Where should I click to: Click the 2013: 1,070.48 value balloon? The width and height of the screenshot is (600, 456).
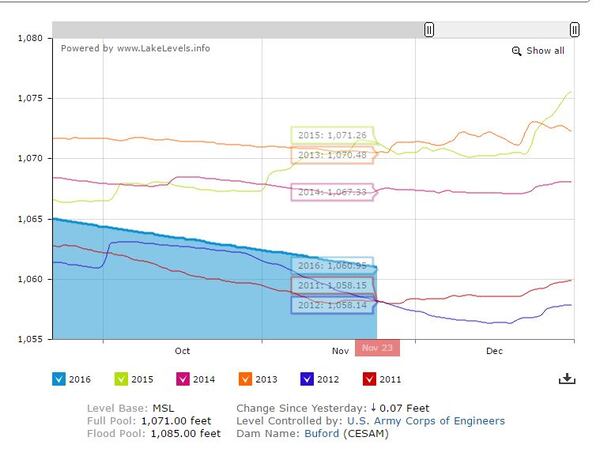[x=332, y=155]
